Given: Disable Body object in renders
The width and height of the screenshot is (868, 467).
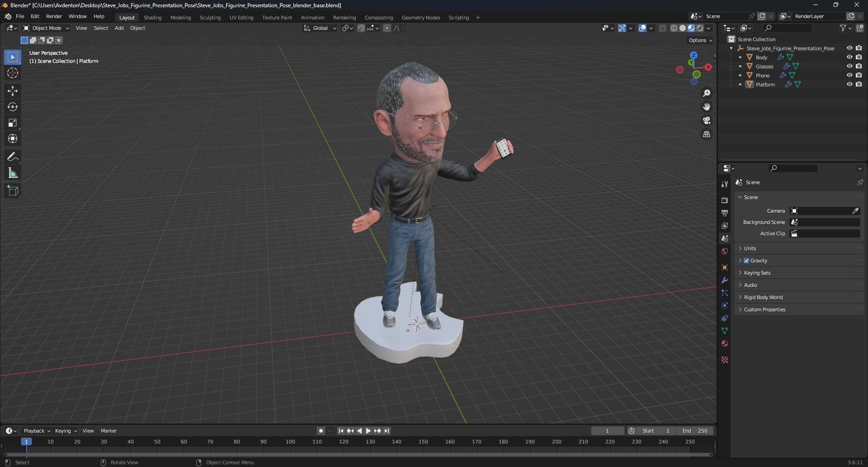Looking at the screenshot, I should [x=859, y=57].
